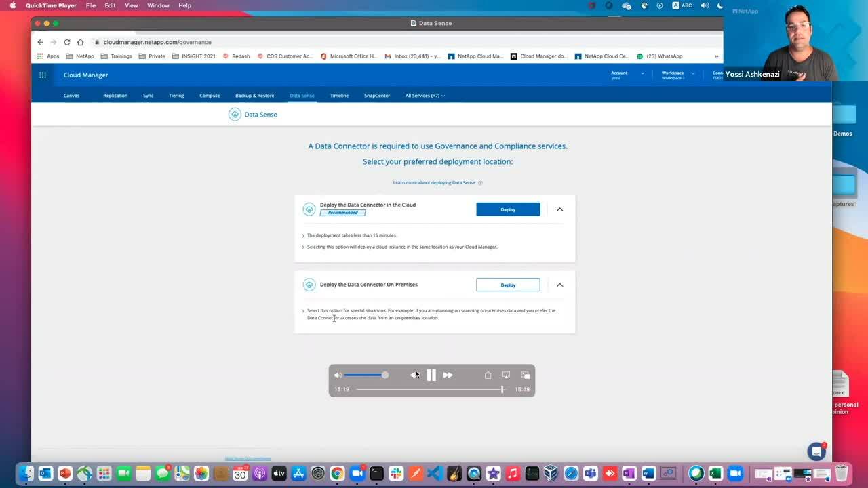Click the browser home icon

pos(80,42)
